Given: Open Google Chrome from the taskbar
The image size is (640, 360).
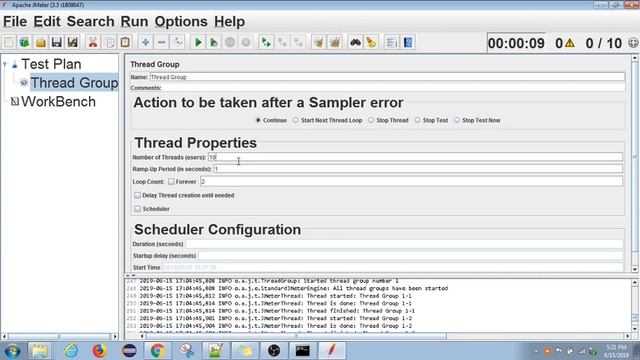Looking at the screenshot, I should click(158, 351).
